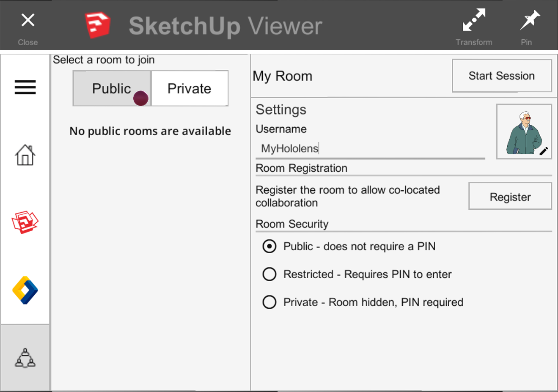Viewport: 558px width, 392px height.
Task: Click the 'Room Security' section label
Action: [292, 224]
